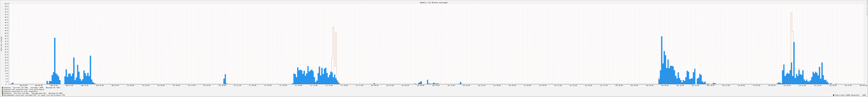
Task: Click the Sat 09:00 time axis label
Action: pyautogui.click(x=421, y=85)
